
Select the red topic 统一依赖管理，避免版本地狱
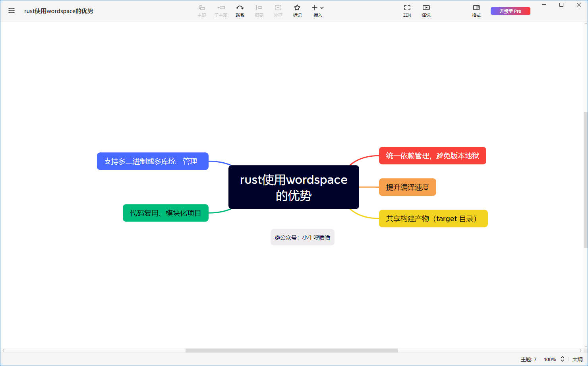(433, 156)
